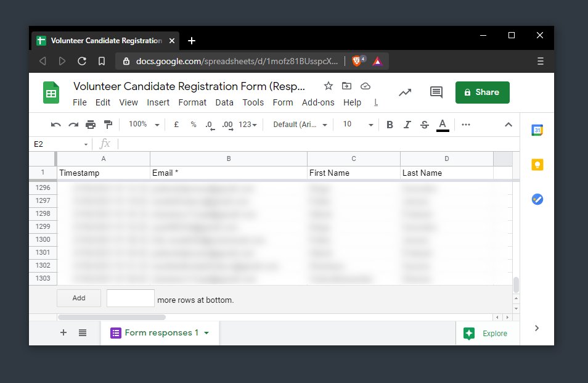588x383 pixels.
Task: Open the Google Keep side panel
Action: click(x=537, y=165)
